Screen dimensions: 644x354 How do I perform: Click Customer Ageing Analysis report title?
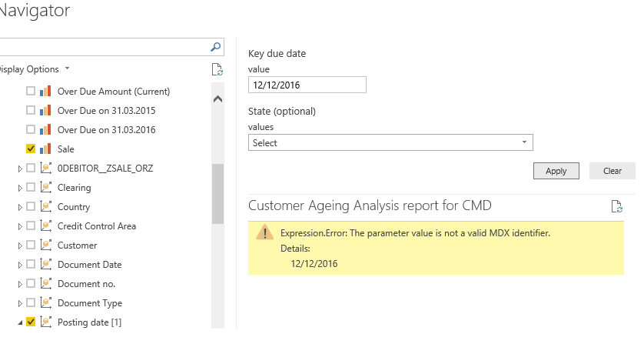tap(370, 205)
